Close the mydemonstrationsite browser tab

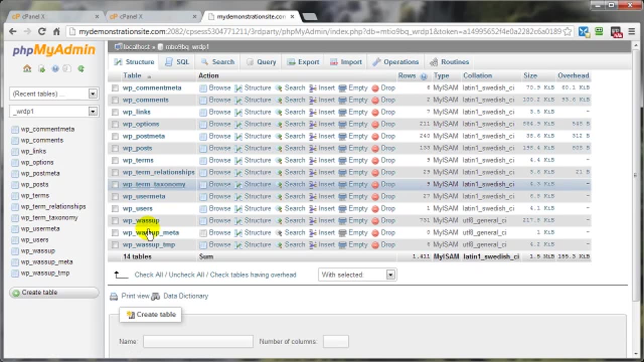(292, 17)
